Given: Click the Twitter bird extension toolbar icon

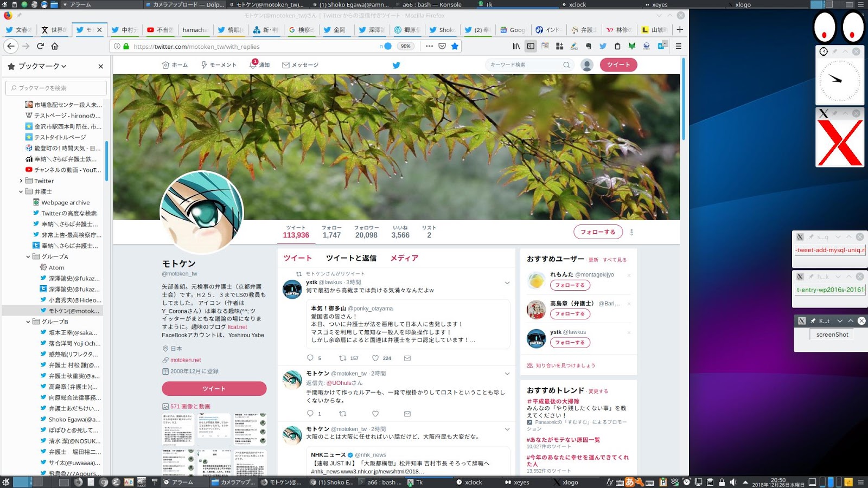Looking at the screenshot, I should [603, 46].
